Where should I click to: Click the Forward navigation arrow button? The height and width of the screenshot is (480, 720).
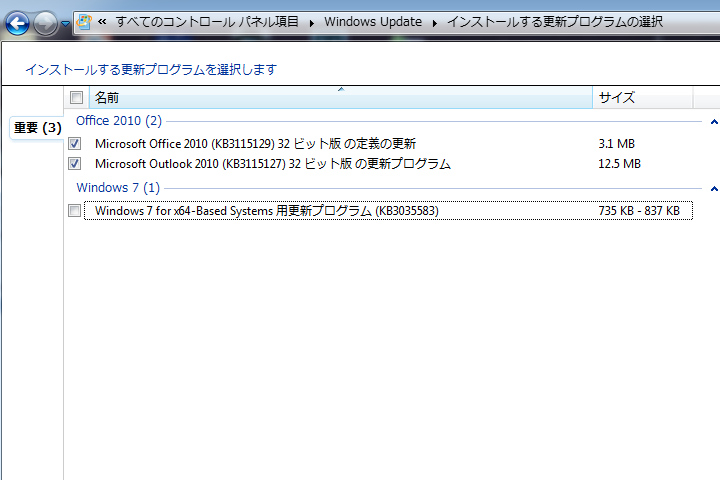pos(45,23)
